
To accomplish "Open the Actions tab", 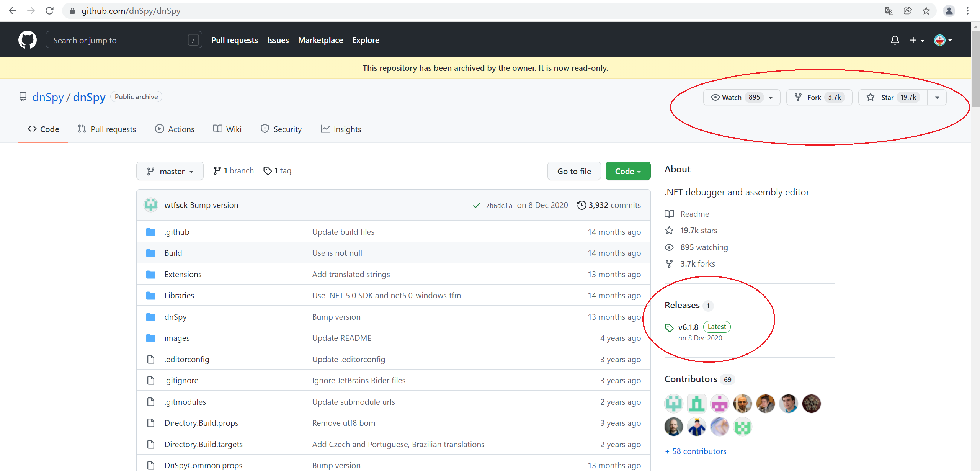I will click(x=175, y=129).
